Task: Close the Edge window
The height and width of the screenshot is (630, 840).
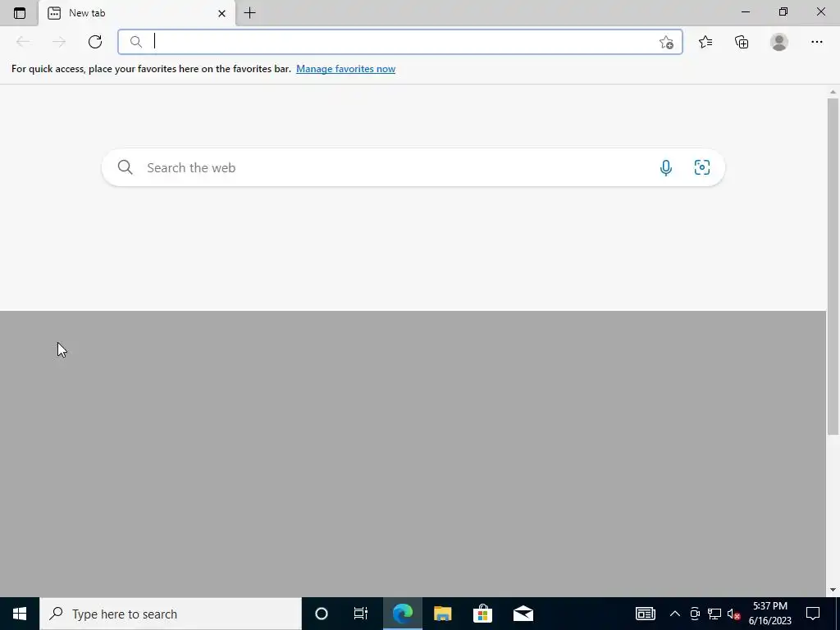Action: (820, 11)
